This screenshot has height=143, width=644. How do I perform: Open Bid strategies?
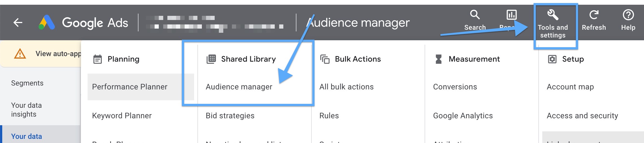pyautogui.click(x=230, y=116)
